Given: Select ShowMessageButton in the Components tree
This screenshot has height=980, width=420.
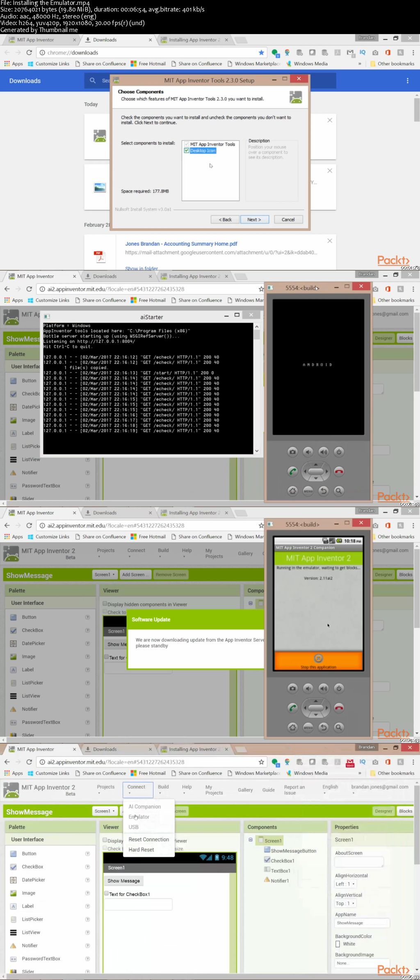Looking at the screenshot, I should click(290, 851).
